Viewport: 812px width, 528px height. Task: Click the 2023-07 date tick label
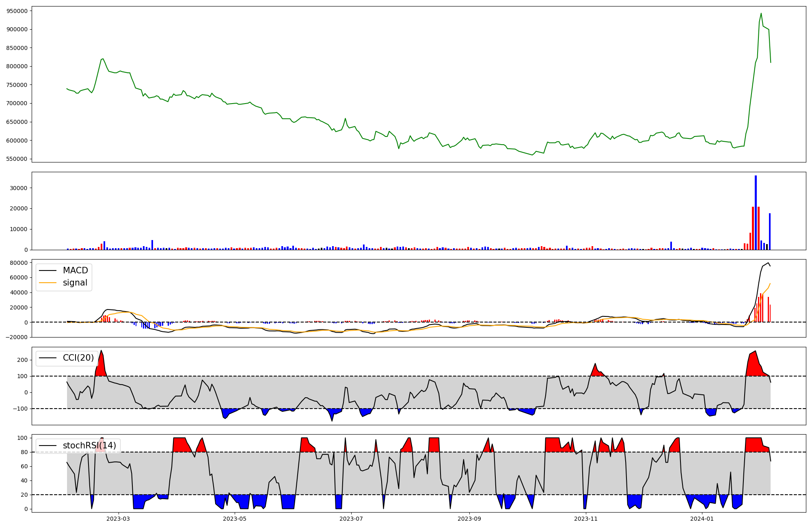(x=351, y=519)
